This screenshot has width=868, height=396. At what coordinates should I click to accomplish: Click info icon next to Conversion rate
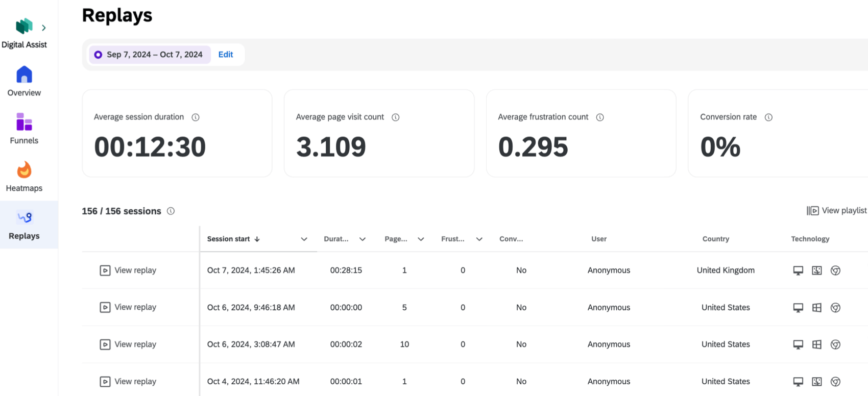(768, 117)
